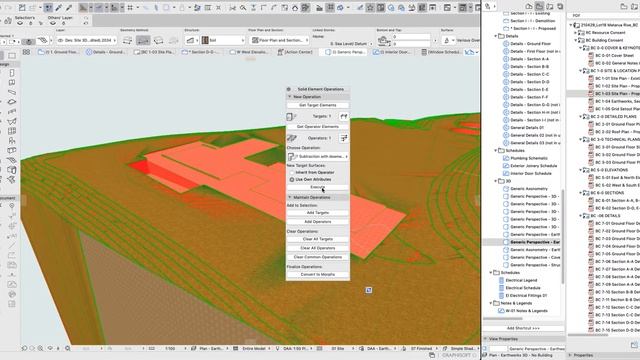Click the Execute button in Solid Element Operations

click(318, 187)
